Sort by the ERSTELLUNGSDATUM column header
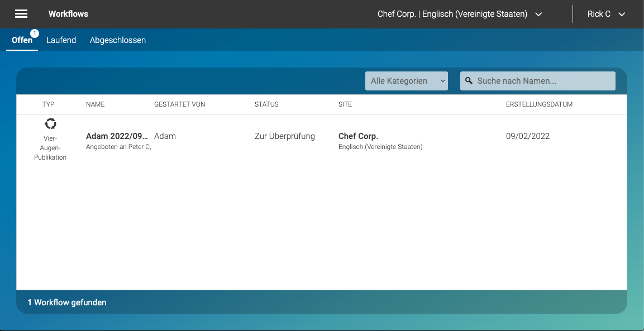The width and height of the screenshot is (644, 331). pyautogui.click(x=539, y=104)
